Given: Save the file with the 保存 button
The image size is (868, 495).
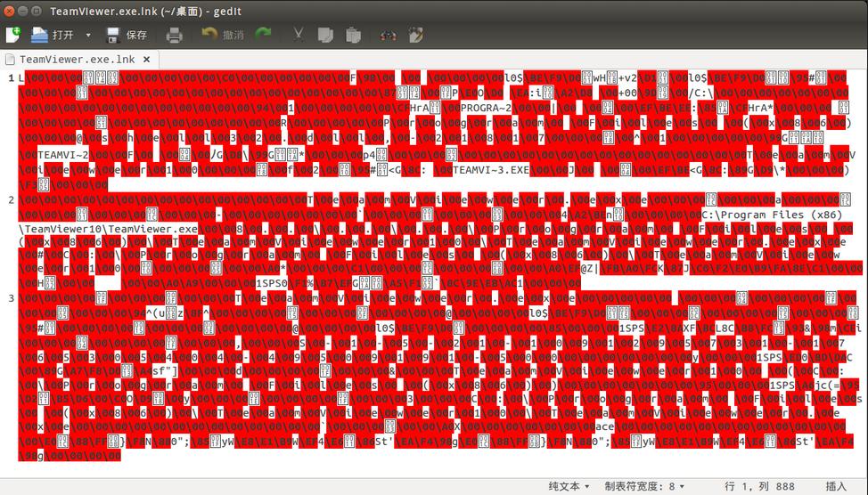Looking at the screenshot, I should [x=127, y=35].
